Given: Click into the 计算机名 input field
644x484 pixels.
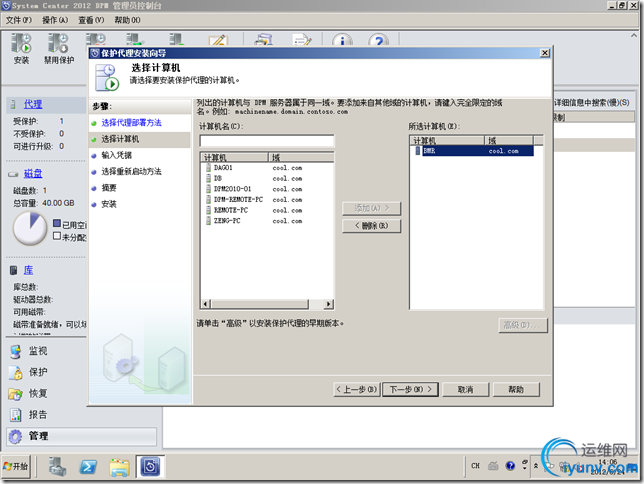Looking at the screenshot, I should tap(267, 141).
